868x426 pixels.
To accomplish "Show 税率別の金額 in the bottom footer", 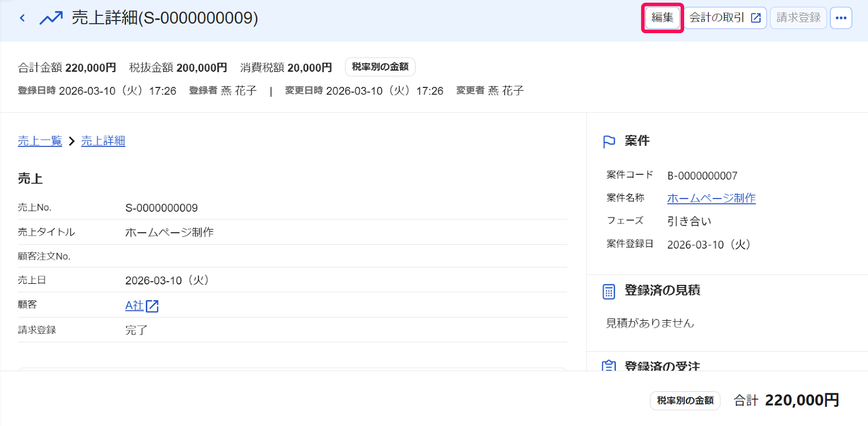I will coord(685,400).
